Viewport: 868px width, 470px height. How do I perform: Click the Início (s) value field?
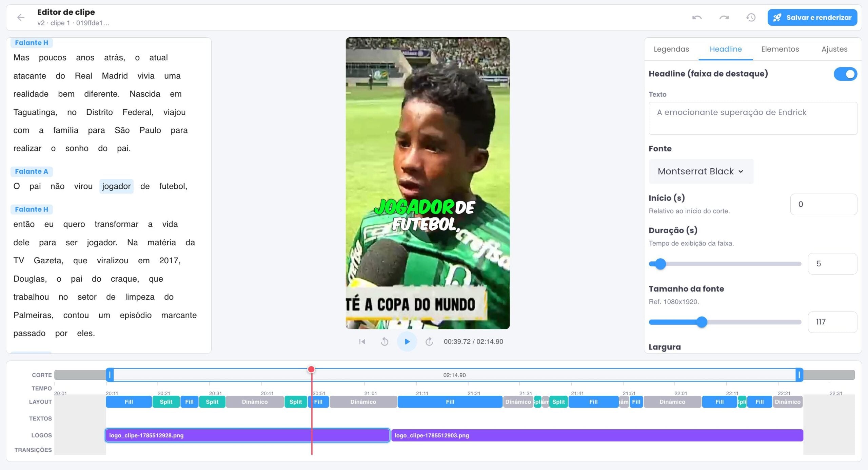click(x=824, y=204)
